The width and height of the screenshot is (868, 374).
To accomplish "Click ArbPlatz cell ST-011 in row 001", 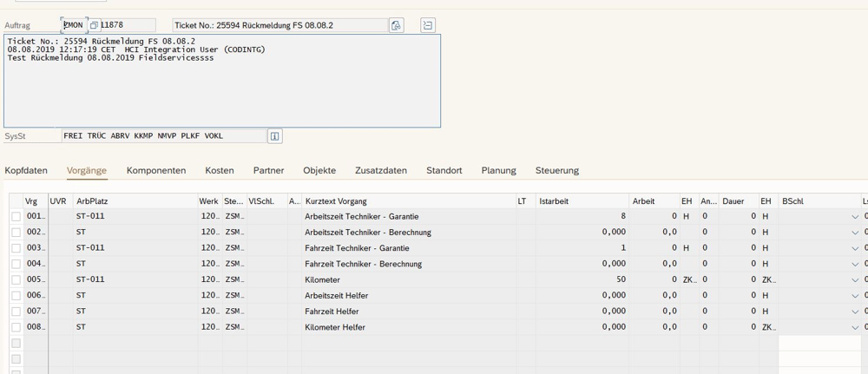I will click(x=135, y=216).
